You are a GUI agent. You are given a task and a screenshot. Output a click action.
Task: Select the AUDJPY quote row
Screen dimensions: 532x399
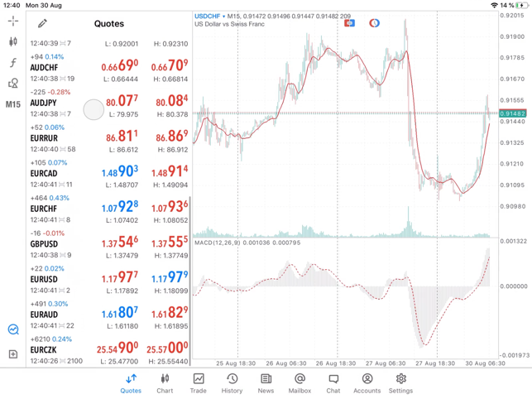[108, 103]
